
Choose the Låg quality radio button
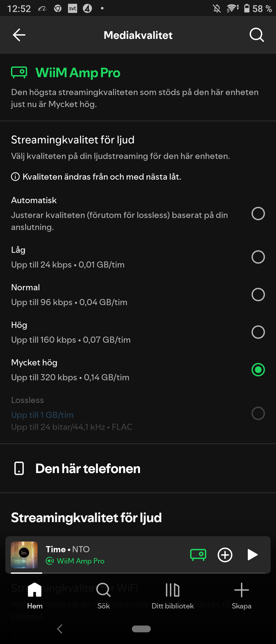[258, 257]
